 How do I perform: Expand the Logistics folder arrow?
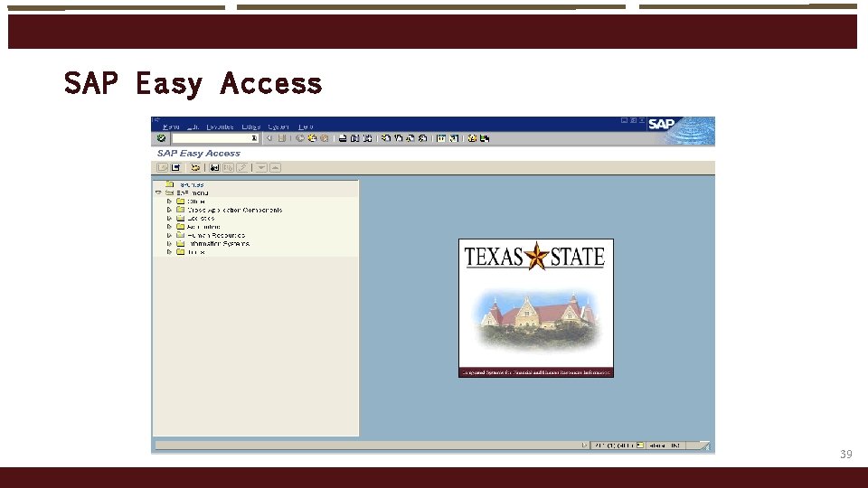[x=169, y=219]
